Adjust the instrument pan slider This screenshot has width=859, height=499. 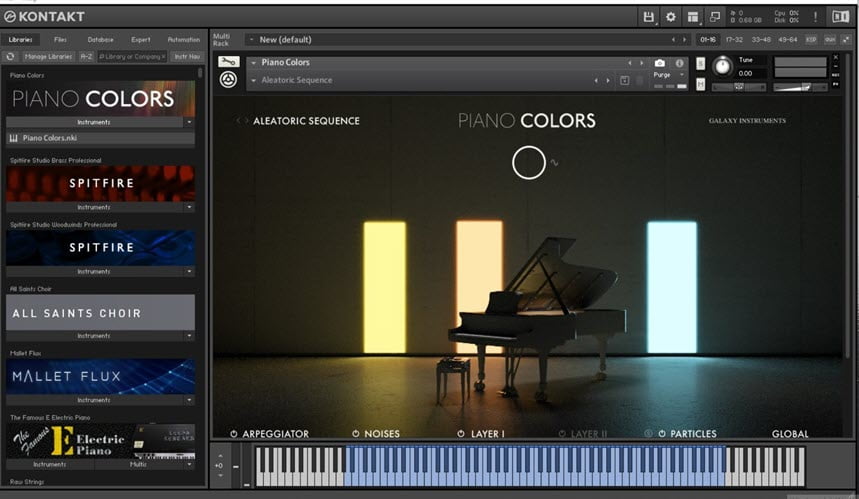738,87
